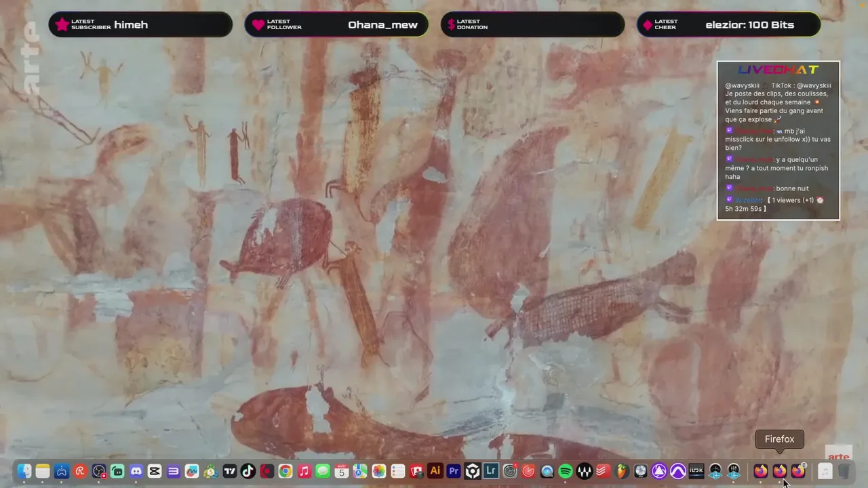Open Apple Music from the dock

point(304,471)
